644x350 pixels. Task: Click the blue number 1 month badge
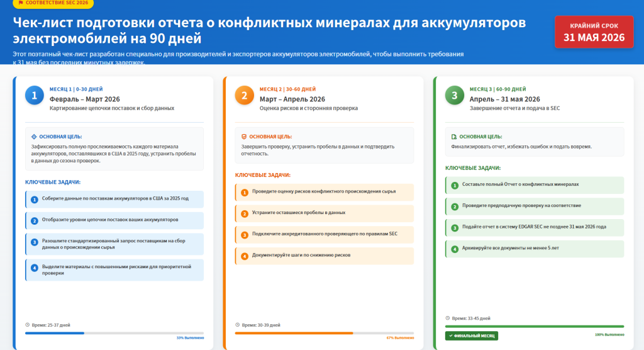pyautogui.click(x=34, y=95)
